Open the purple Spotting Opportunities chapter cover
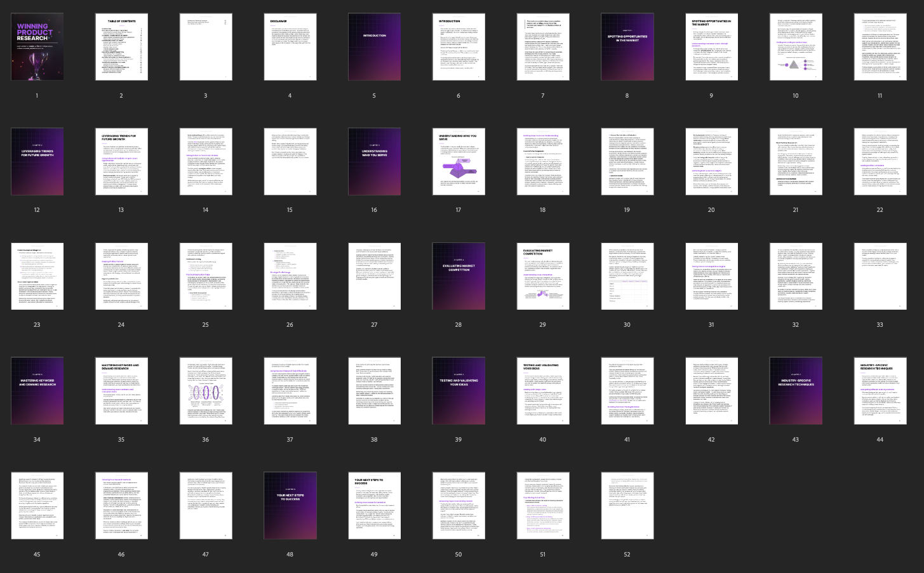 (627, 47)
